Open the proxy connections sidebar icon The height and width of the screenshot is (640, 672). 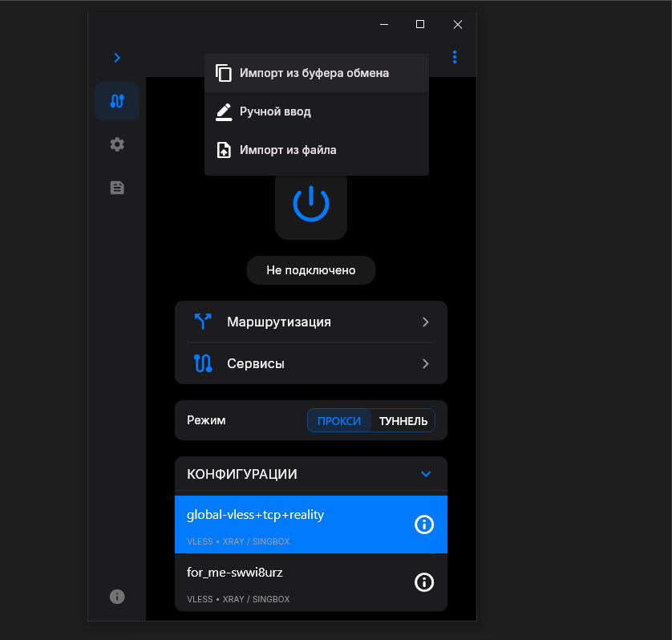pos(117,101)
